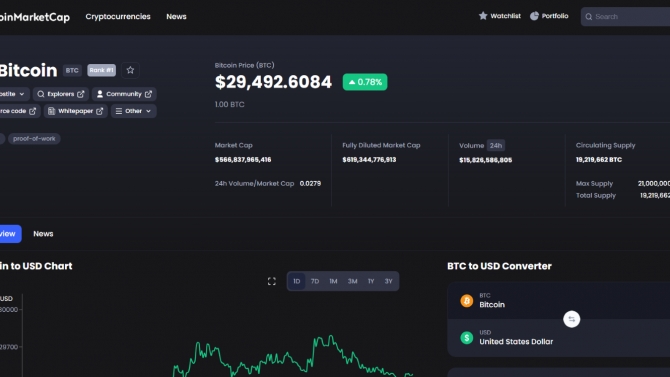Change the Volume 24h period selector

[x=496, y=145]
